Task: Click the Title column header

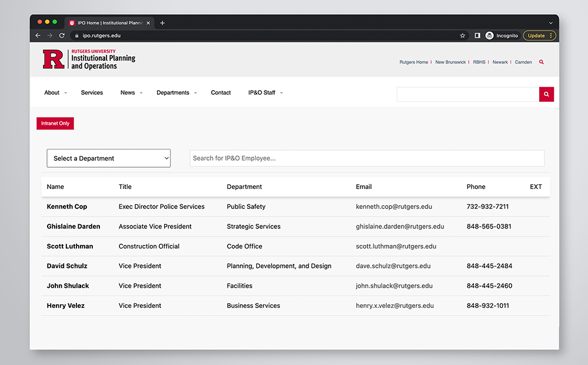Action: pos(125,187)
